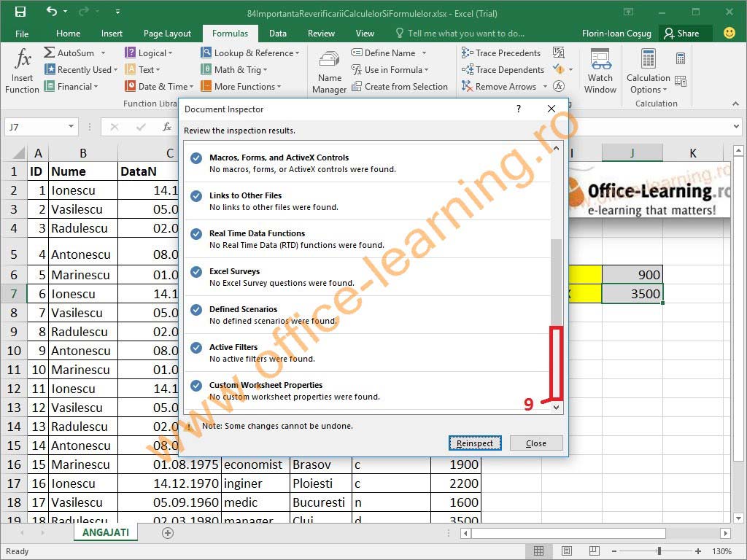The width and height of the screenshot is (747, 560).
Task: Click the cell containing 900
Action: [x=632, y=275]
